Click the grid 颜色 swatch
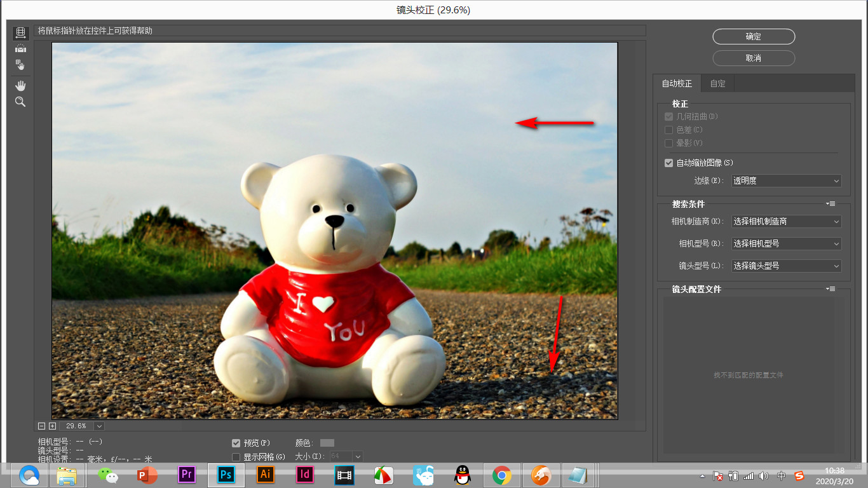Image resolution: width=868 pixels, height=488 pixels. click(327, 443)
